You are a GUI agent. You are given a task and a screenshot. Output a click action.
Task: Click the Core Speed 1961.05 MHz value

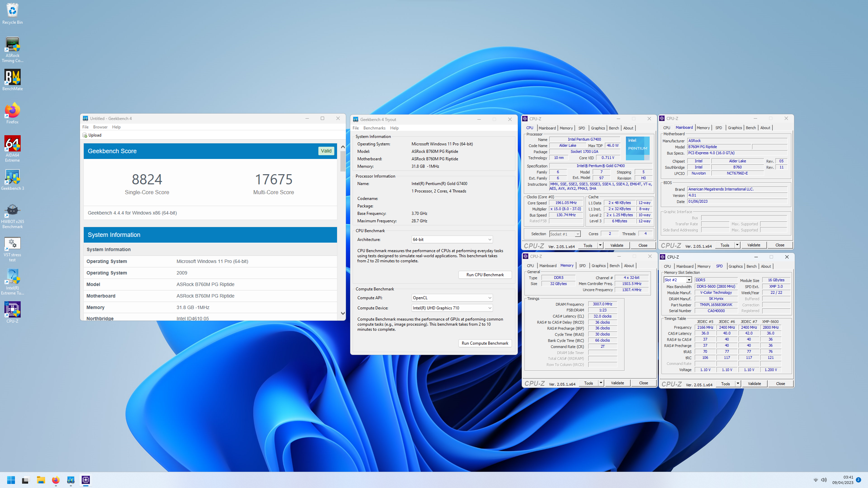pyautogui.click(x=566, y=203)
